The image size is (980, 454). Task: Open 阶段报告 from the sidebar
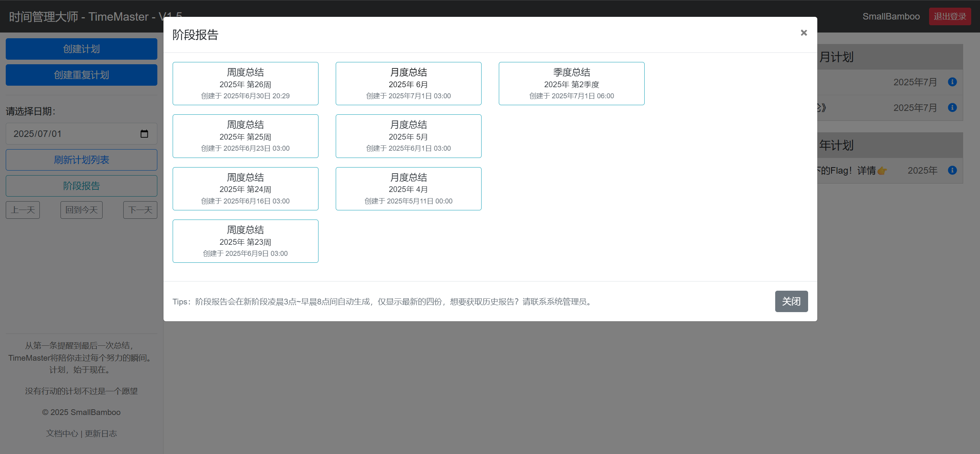point(81,186)
